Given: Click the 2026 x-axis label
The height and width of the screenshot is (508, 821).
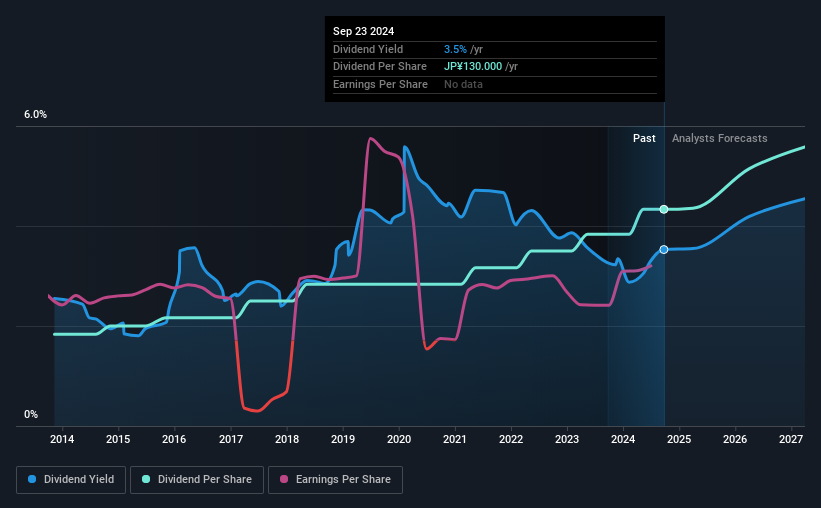Looking at the screenshot, I should [x=735, y=439].
